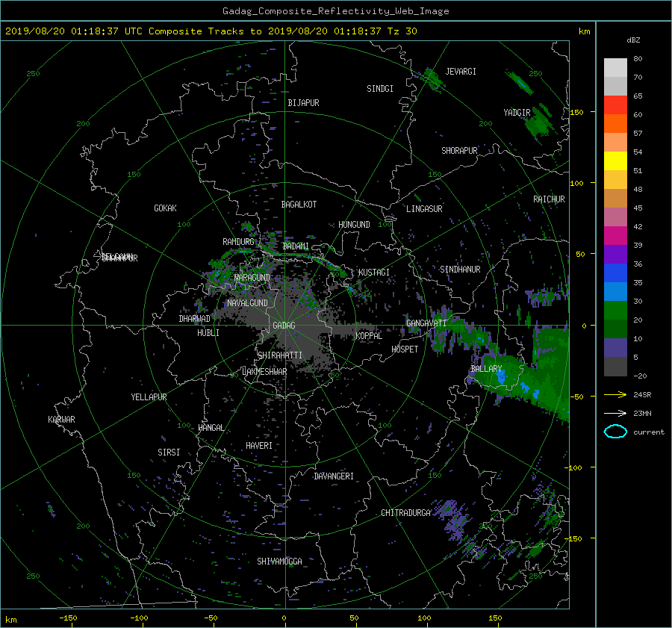Click the GADAG radar center label
This screenshot has width=672, height=628.
(284, 326)
